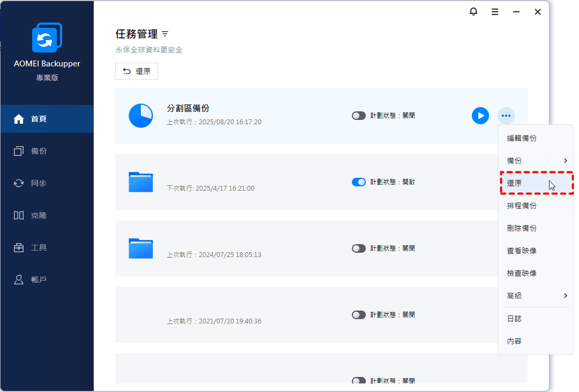Open 帳戶 section in sidebar
Image resolution: width=579 pixels, height=392 pixels.
pos(47,280)
